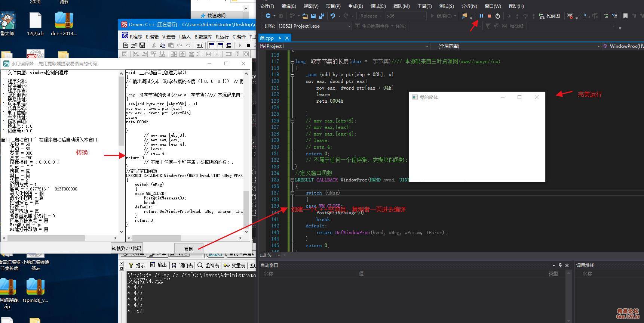Select the 12(2).clr file icon on desktop
This screenshot has height=323, width=644.
click(x=36, y=24)
